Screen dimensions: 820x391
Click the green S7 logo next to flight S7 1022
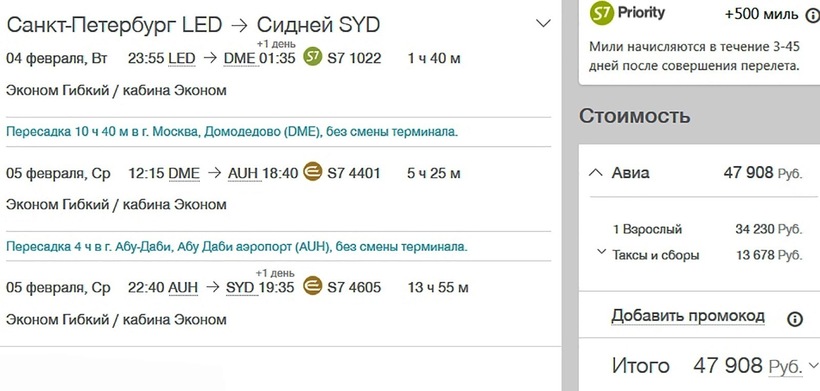pyautogui.click(x=312, y=56)
